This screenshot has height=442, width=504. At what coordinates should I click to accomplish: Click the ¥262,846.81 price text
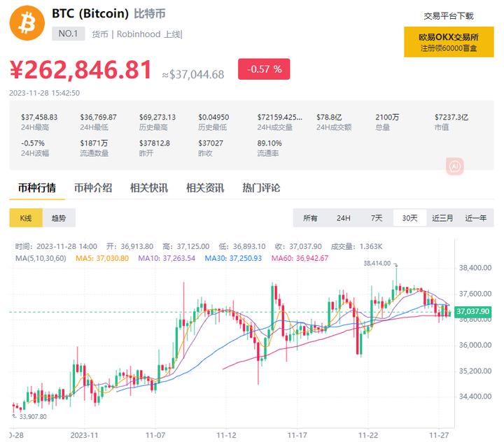80,70
